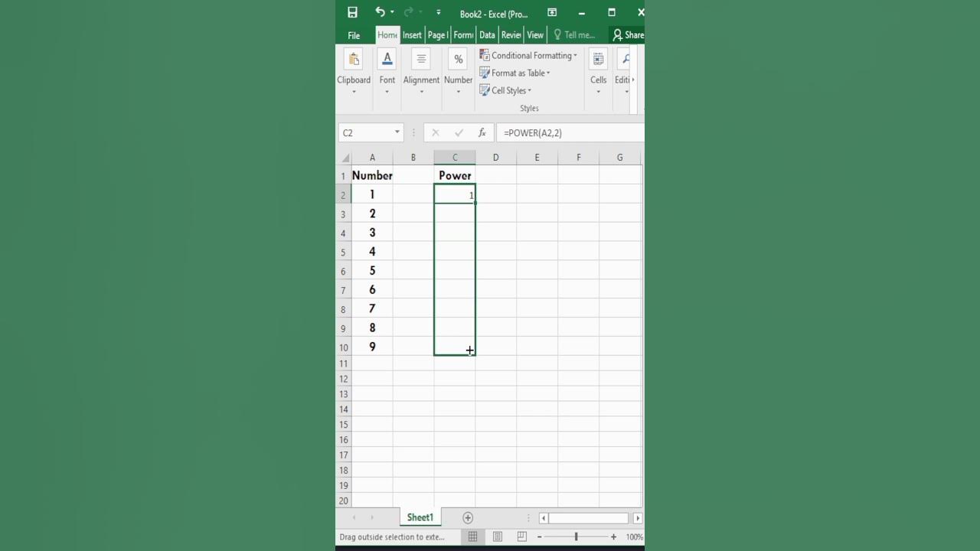Click the Insert Function fx icon

tap(482, 132)
